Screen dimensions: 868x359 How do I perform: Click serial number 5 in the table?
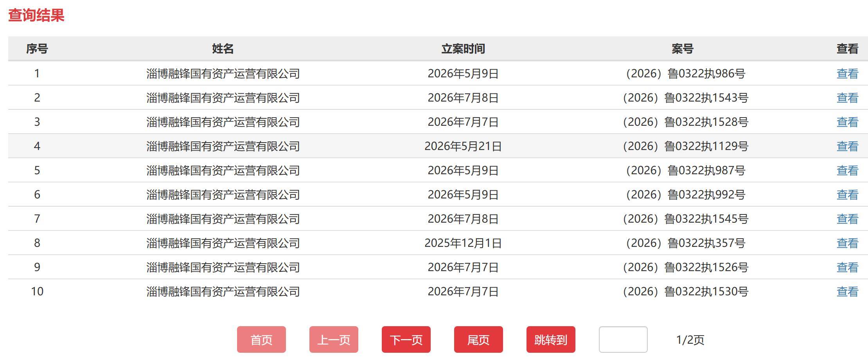[x=37, y=170]
